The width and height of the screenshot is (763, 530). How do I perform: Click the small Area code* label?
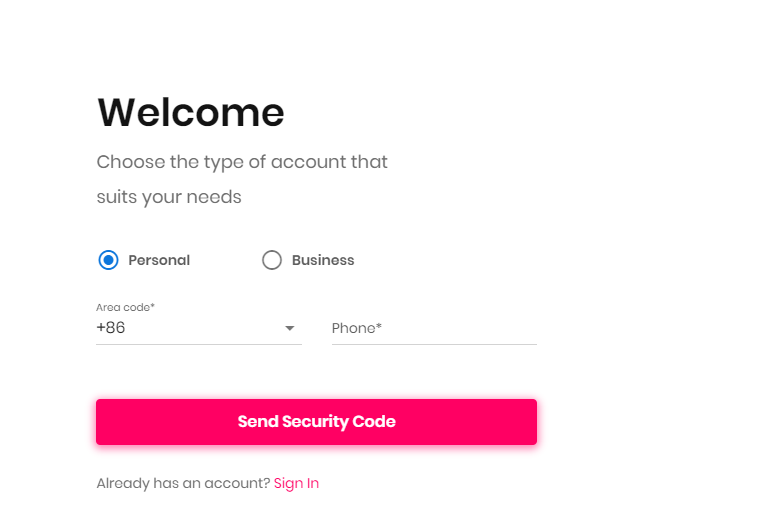pos(125,307)
